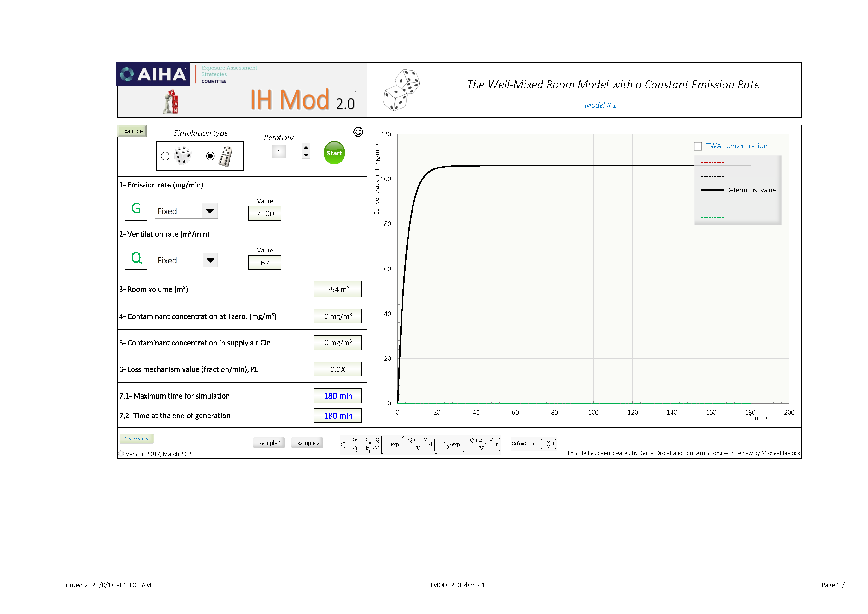Open the ventilation rate Fixed dropdown
This screenshot has width=868, height=614.
210,260
